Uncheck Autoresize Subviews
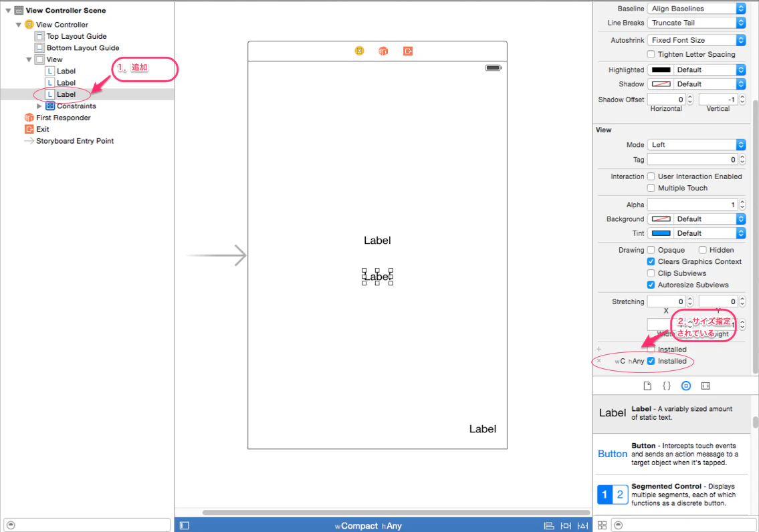The width and height of the screenshot is (759, 532). coord(651,285)
